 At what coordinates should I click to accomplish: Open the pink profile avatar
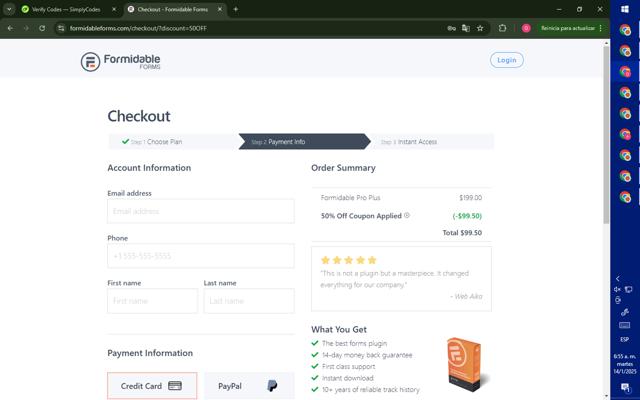point(526,28)
